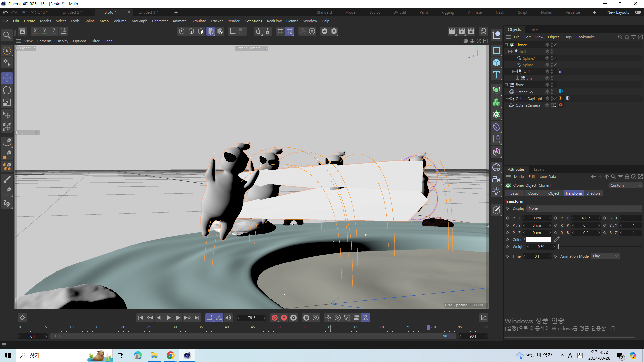Click the Brush paint tool icon
Image resolution: width=644 pixels, height=362 pixels.
(x=7, y=179)
